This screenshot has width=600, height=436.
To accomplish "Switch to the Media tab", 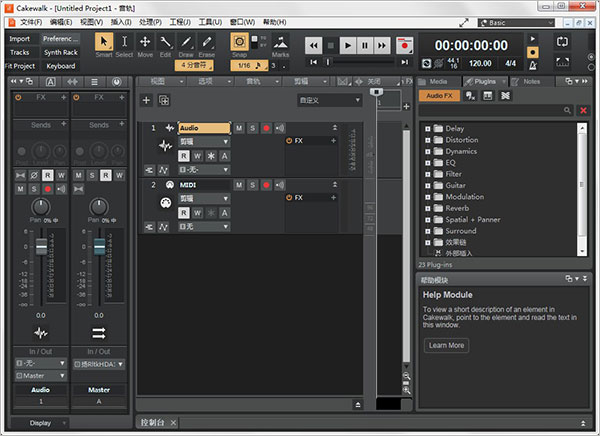I will click(x=439, y=82).
